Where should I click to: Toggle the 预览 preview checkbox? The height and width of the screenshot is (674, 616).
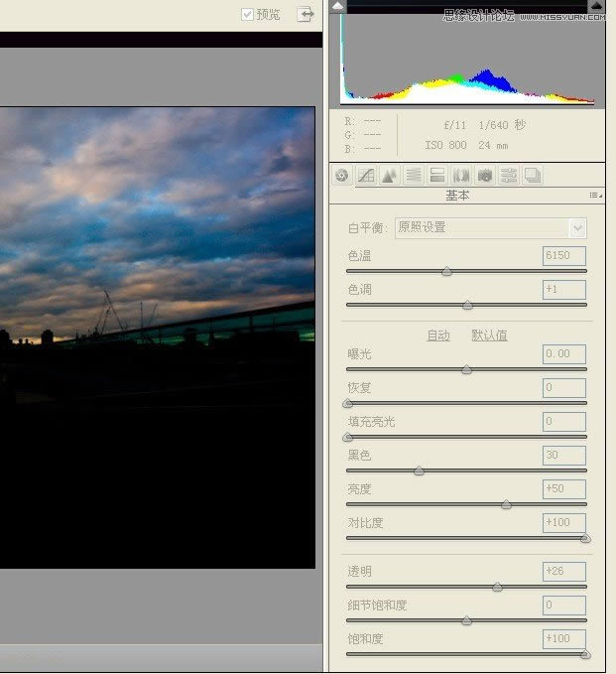coord(248,14)
